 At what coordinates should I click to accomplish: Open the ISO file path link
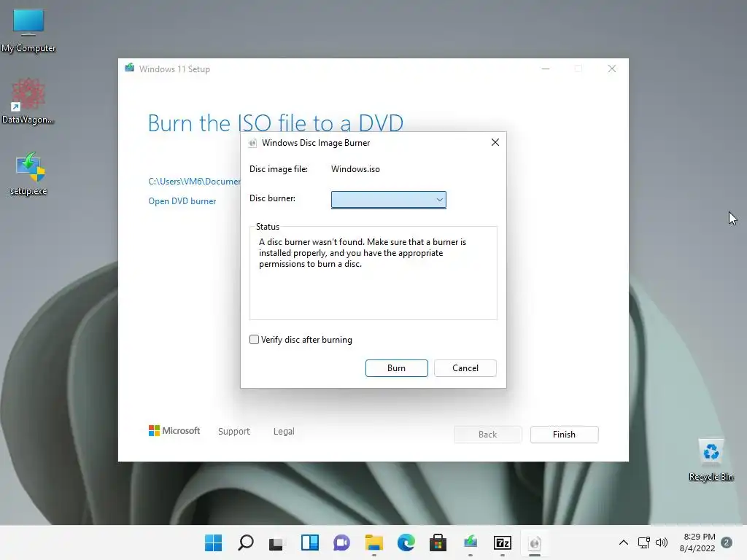[x=194, y=182]
